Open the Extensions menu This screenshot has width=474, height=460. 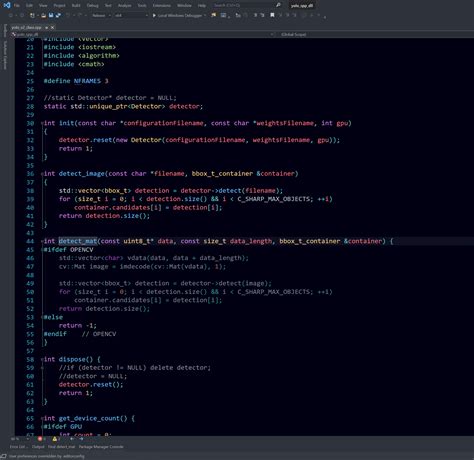click(162, 5)
